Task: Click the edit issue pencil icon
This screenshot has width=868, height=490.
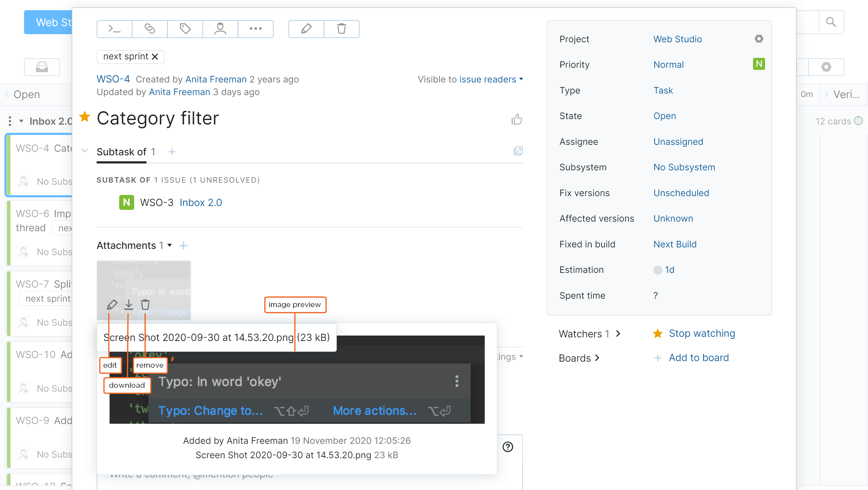Action: pyautogui.click(x=306, y=29)
